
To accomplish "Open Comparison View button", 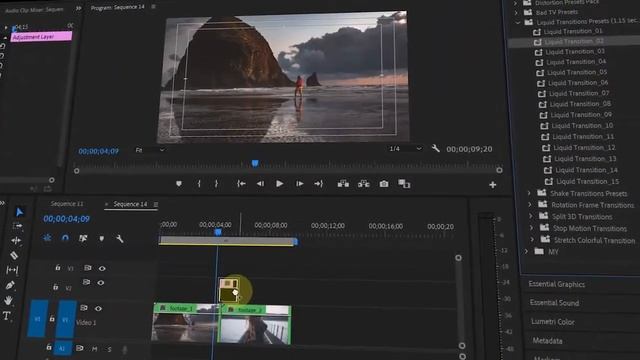I will pos(404,184).
